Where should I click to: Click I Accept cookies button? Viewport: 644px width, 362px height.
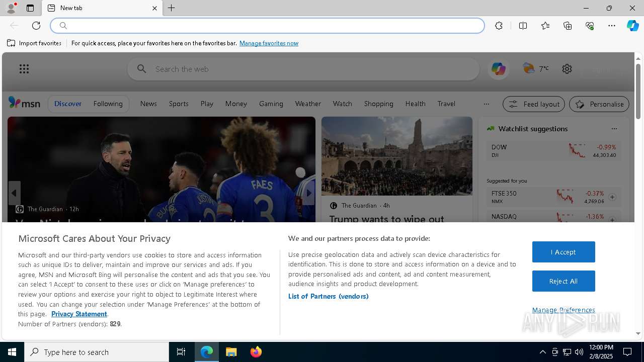point(563,252)
